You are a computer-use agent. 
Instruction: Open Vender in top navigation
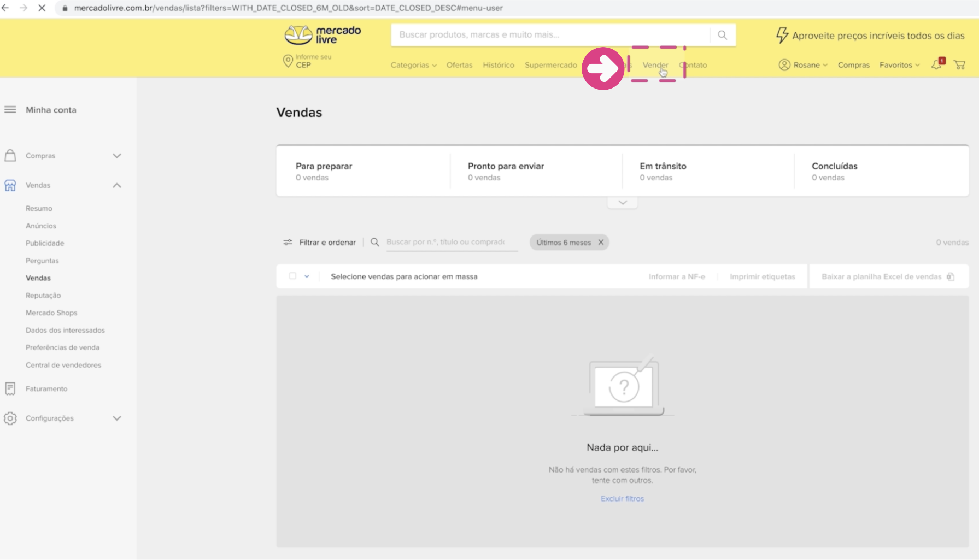[x=655, y=65]
